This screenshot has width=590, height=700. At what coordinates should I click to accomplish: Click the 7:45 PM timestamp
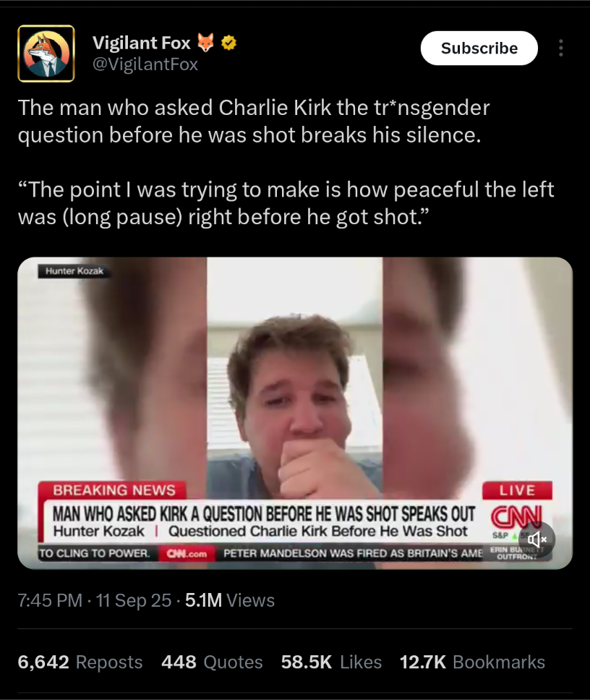(50, 600)
